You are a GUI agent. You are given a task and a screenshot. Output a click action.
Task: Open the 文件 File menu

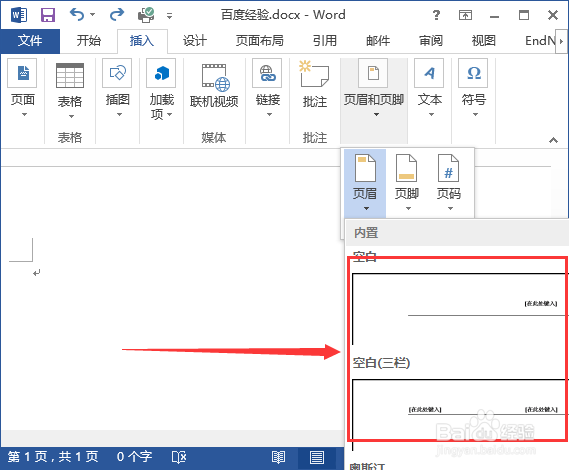(30, 41)
